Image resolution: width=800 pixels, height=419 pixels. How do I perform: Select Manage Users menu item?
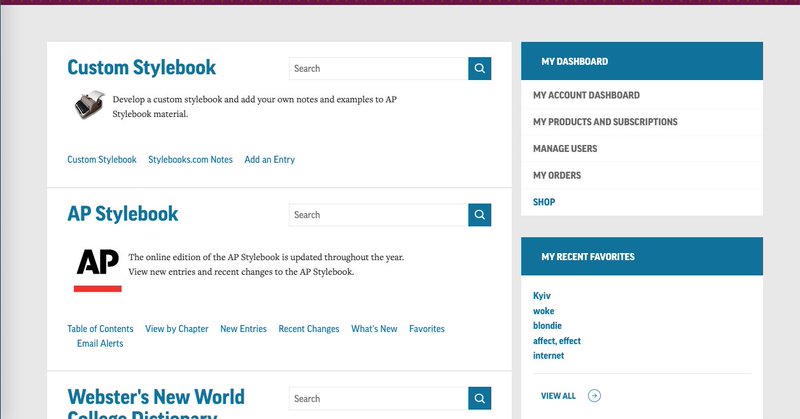642,149
